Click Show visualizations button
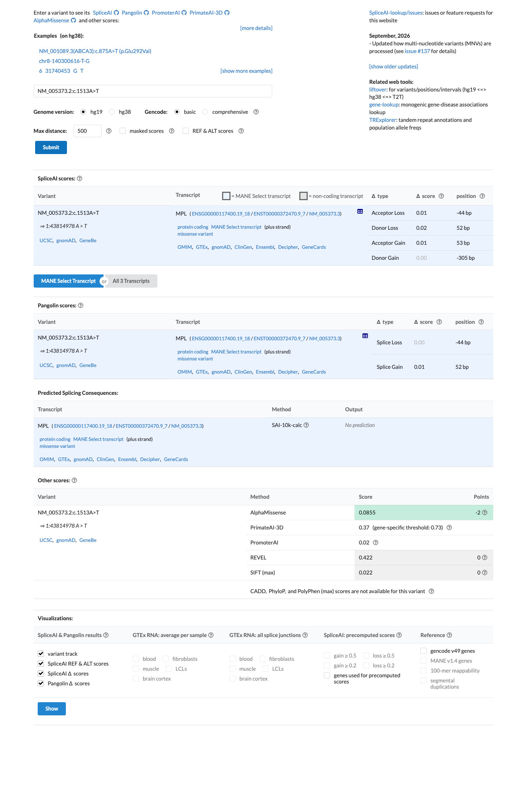The image size is (532, 805). tap(52, 709)
